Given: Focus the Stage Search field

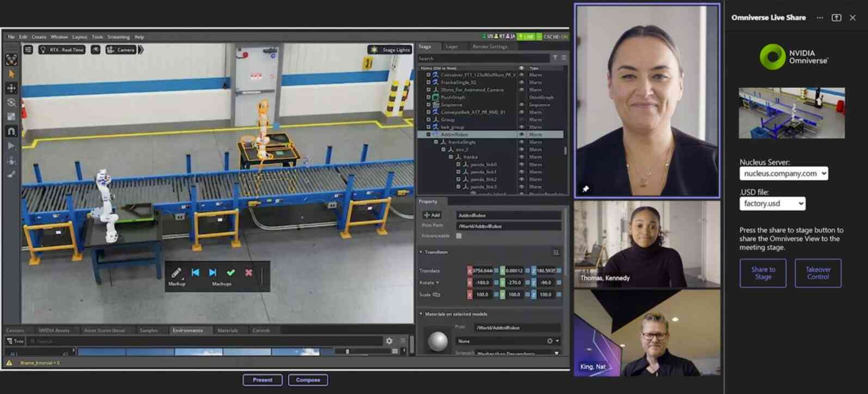Looking at the screenshot, I should pyautogui.click(x=484, y=58).
